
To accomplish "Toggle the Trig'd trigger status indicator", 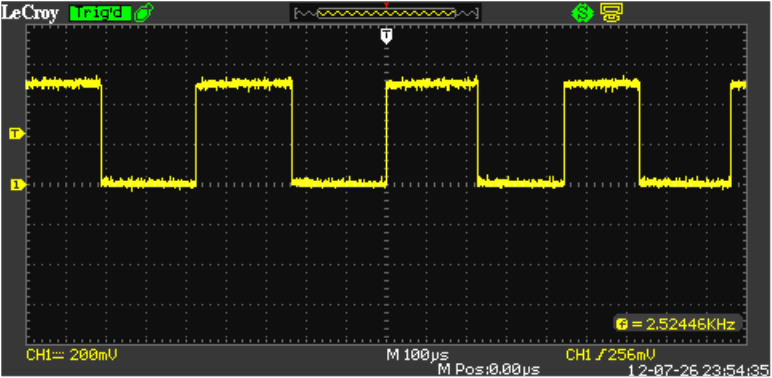I will point(100,13).
